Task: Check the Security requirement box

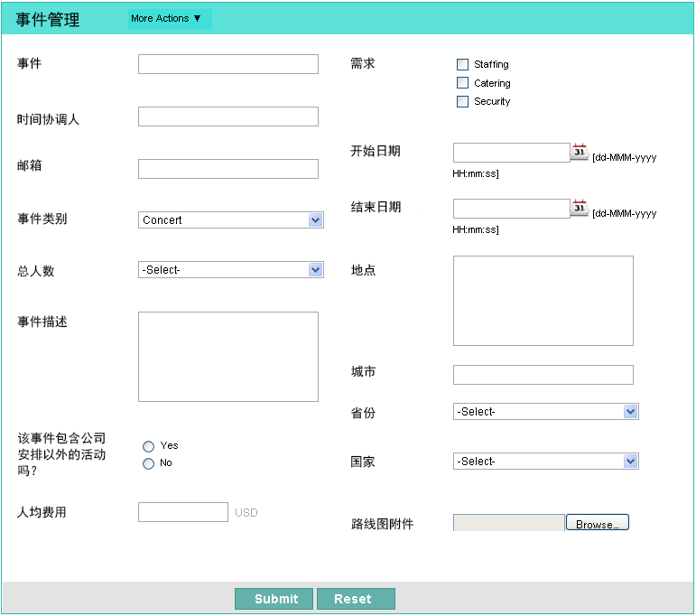Action: pyautogui.click(x=463, y=101)
